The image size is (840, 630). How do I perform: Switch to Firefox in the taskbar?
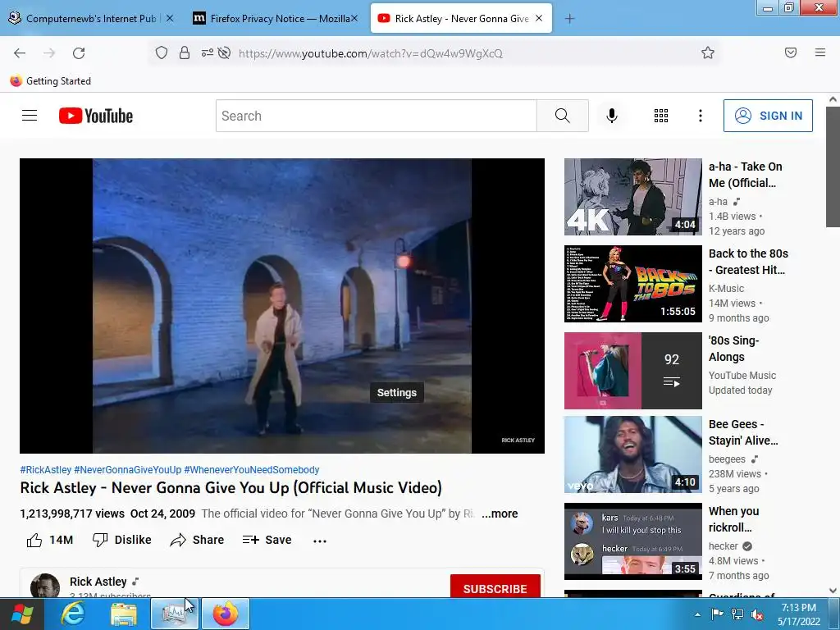click(226, 614)
